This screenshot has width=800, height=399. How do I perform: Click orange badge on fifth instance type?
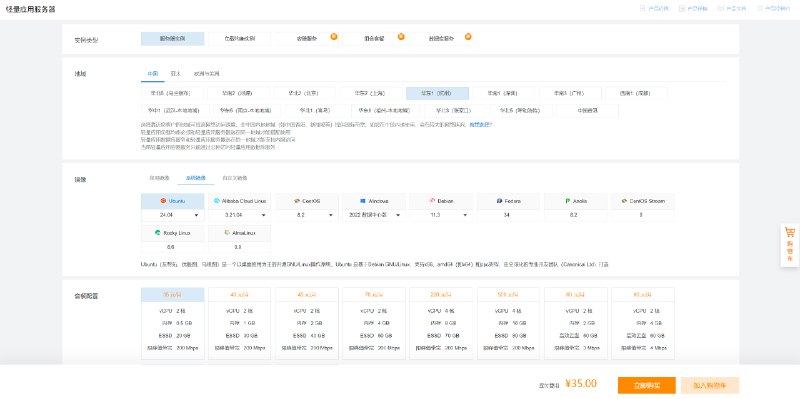[468, 36]
